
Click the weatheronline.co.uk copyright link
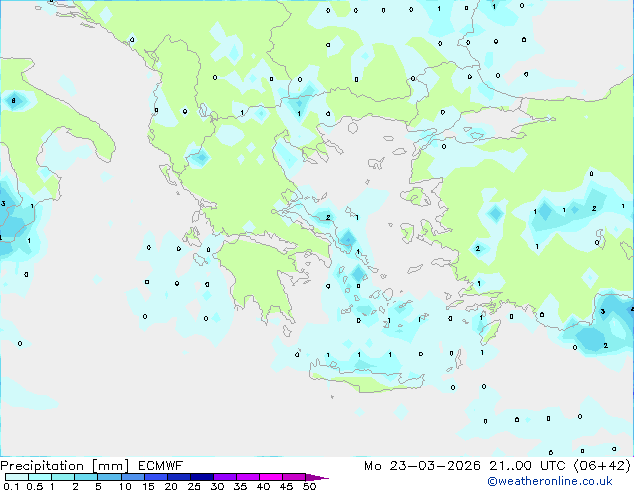click(x=550, y=481)
